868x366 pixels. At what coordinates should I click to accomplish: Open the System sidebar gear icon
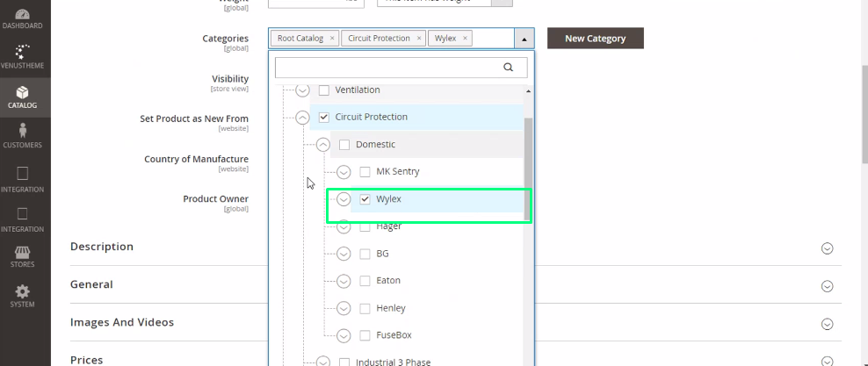pos(22,291)
